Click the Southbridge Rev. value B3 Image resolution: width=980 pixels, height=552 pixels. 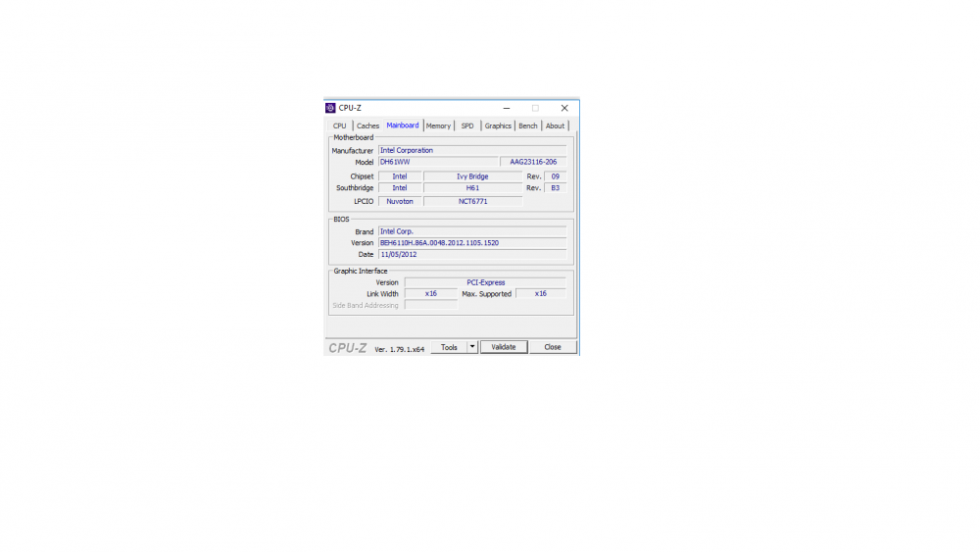click(x=555, y=188)
